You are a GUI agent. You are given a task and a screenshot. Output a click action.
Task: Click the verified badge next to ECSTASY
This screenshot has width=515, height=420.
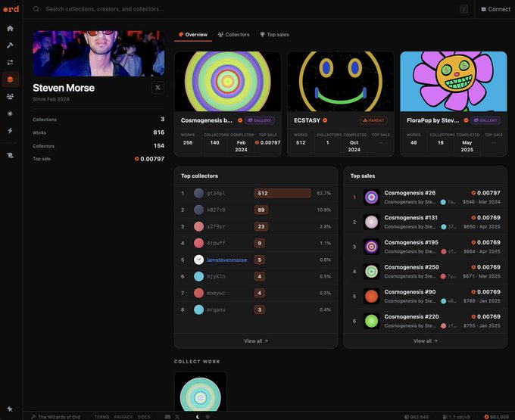point(325,120)
